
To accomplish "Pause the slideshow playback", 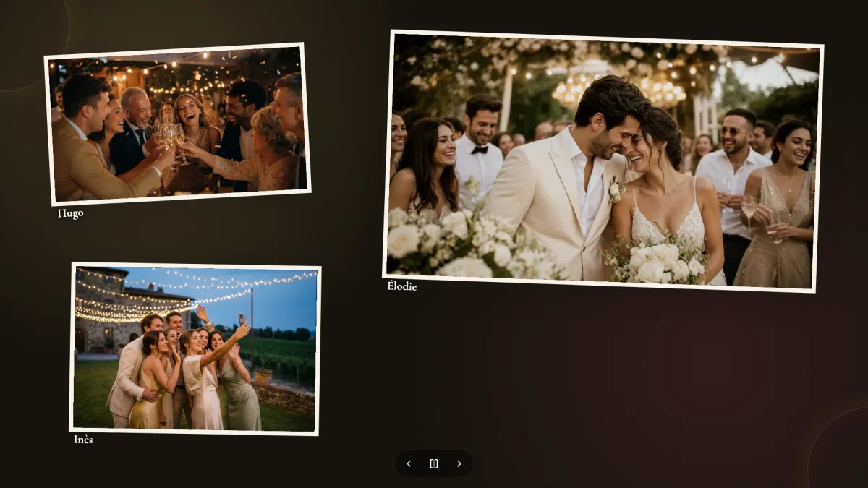I will point(434,463).
